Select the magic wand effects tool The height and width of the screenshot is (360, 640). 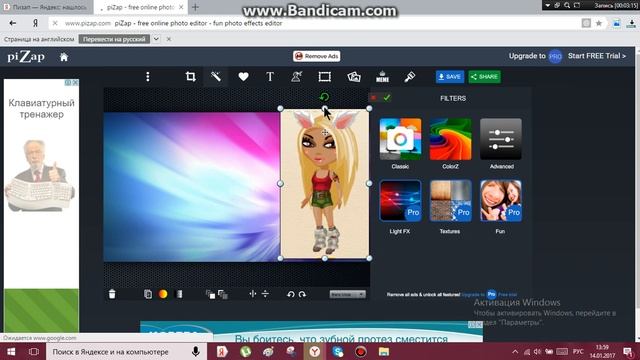(x=216, y=77)
